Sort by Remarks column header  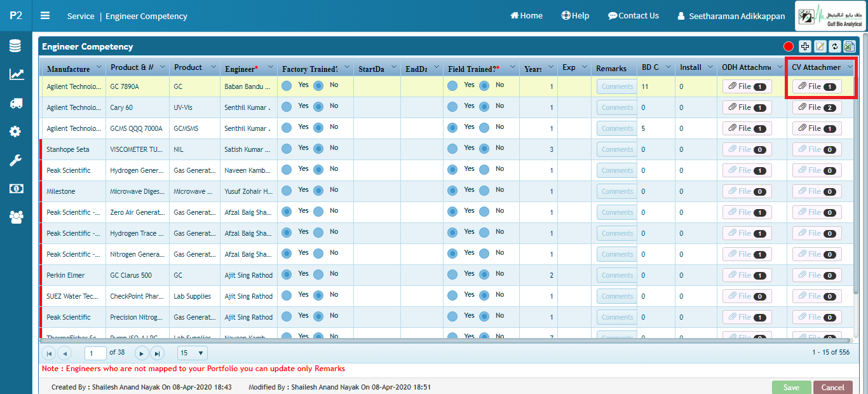pos(611,68)
